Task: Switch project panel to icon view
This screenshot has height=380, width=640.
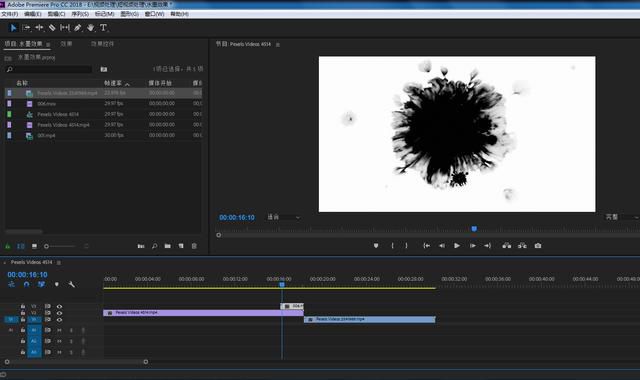Action: tap(34, 246)
